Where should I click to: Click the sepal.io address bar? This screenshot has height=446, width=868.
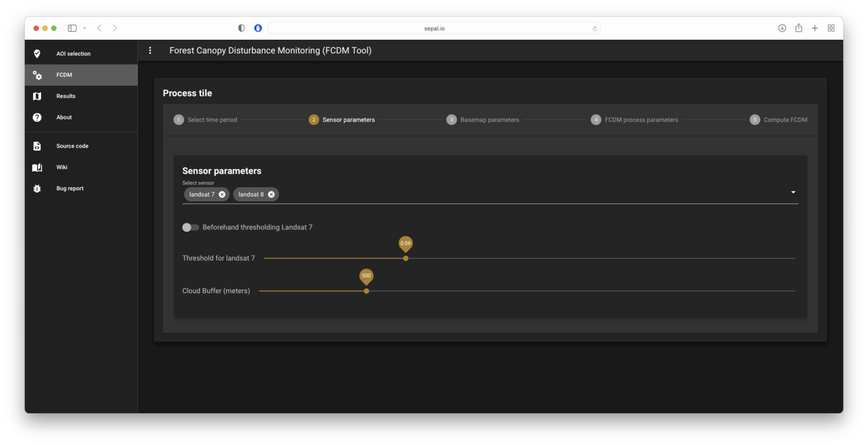pyautogui.click(x=434, y=28)
